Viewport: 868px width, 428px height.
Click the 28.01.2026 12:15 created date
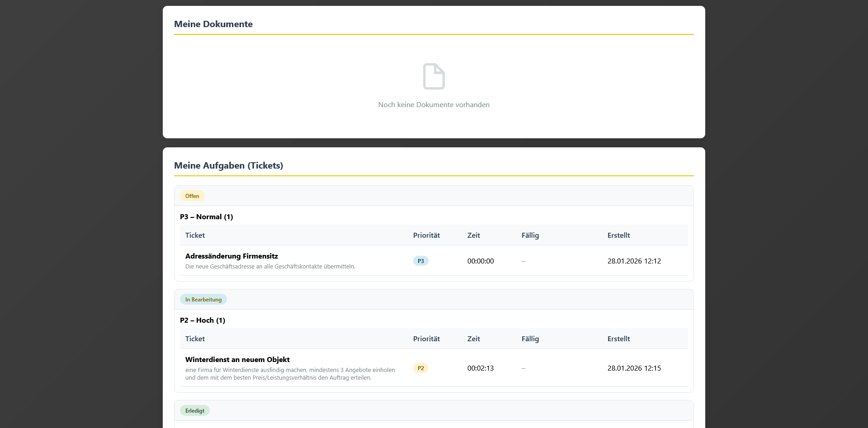[x=634, y=368]
